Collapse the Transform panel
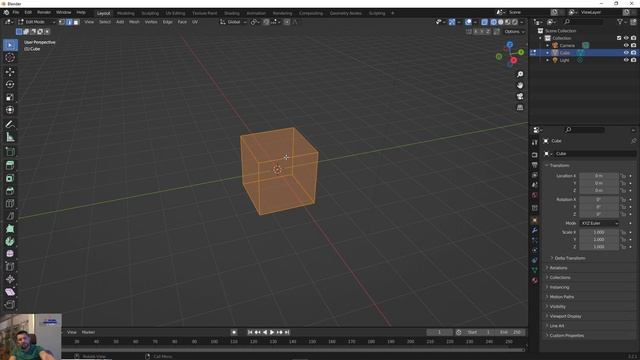The width and height of the screenshot is (640, 360). pyautogui.click(x=559, y=165)
